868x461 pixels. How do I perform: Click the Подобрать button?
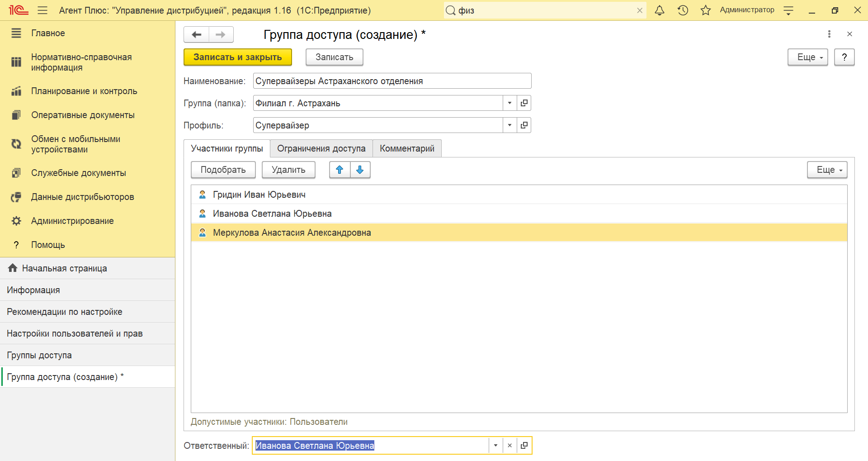(223, 170)
